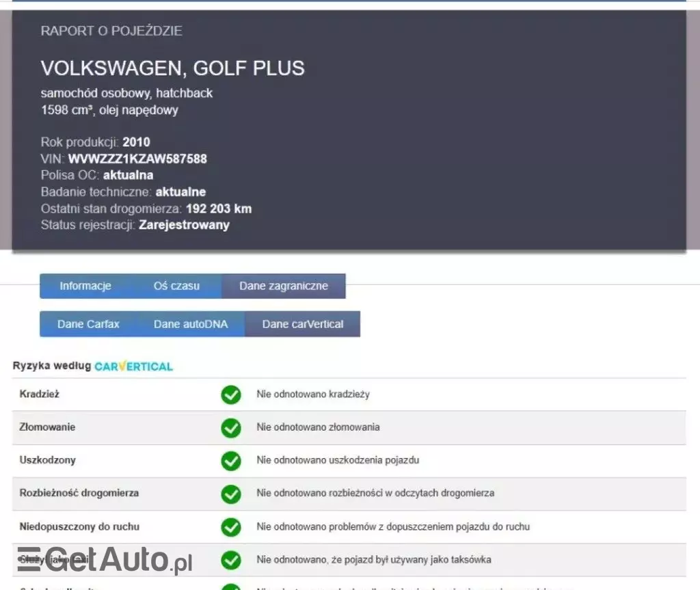Expand the Złomowanie risk row

[48, 428]
